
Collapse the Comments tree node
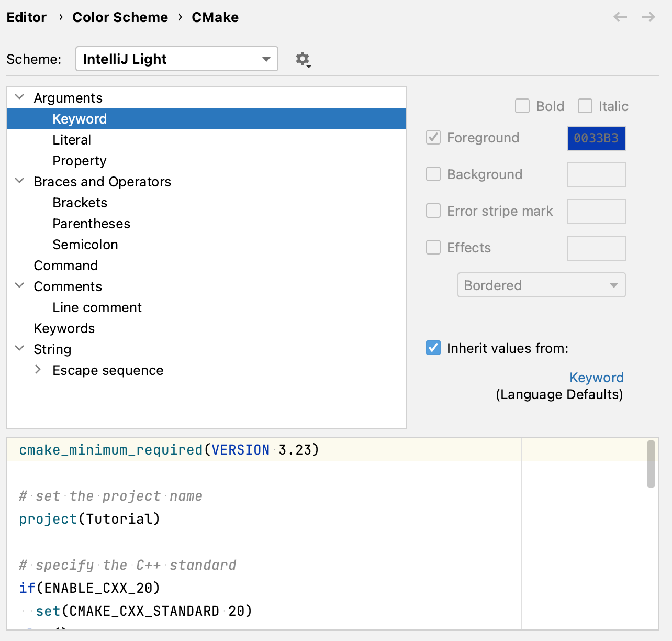(20, 285)
